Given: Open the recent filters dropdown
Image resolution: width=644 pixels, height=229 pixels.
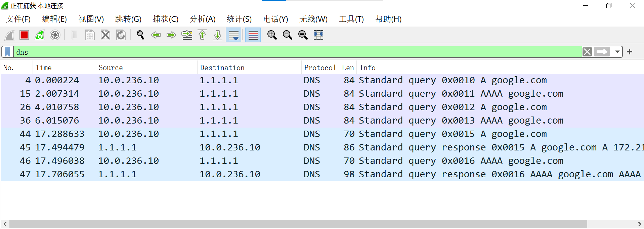Looking at the screenshot, I should point(617,52).
